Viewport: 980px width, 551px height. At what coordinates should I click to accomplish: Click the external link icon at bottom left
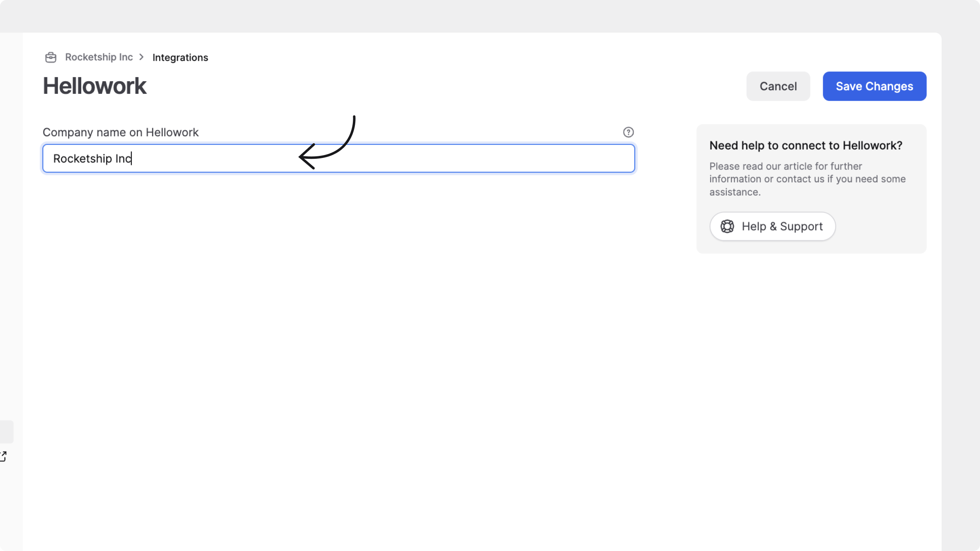tap(3, 456)
